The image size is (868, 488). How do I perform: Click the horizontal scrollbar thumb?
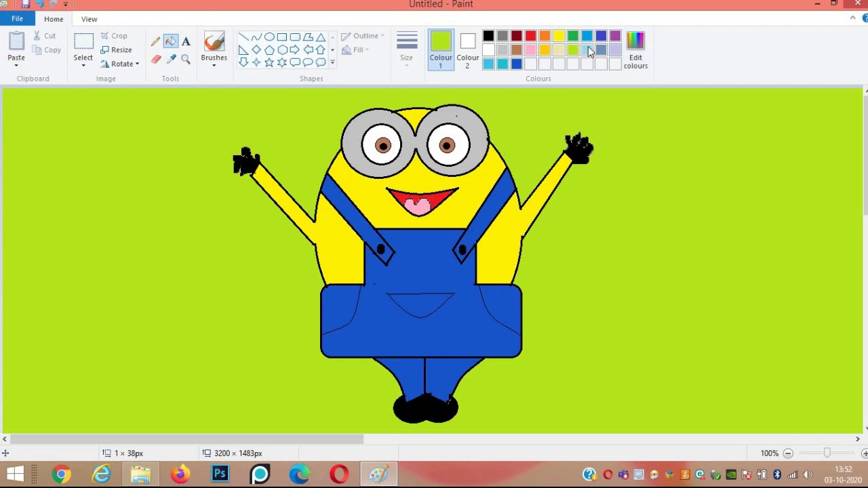(186, 439)
